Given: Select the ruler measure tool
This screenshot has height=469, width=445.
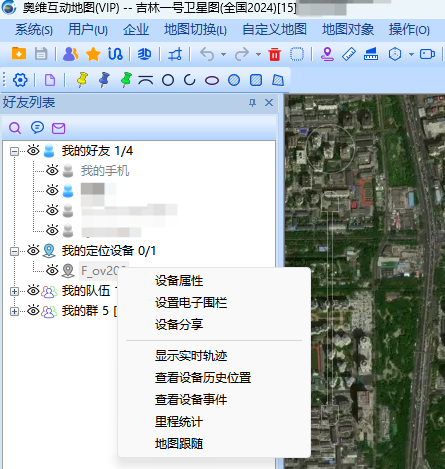Looking at the screenshot, I should click(x=349, y=54).
